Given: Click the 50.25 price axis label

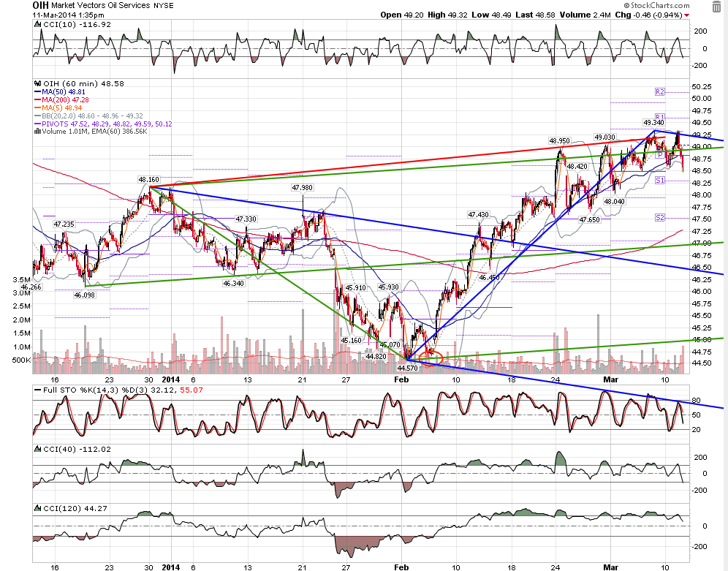Looking at the screenshot, I should [702, 86].
